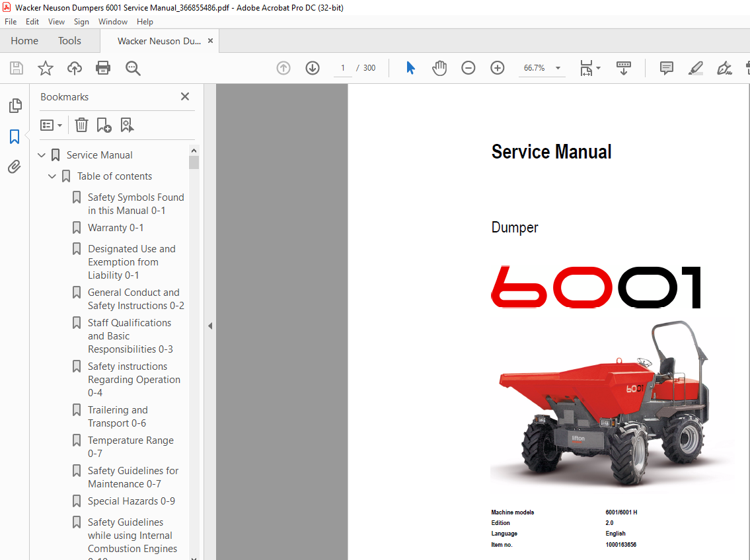Click the scrolling mode keyboard icon
The image size is (750, 560).
point(623,68)
